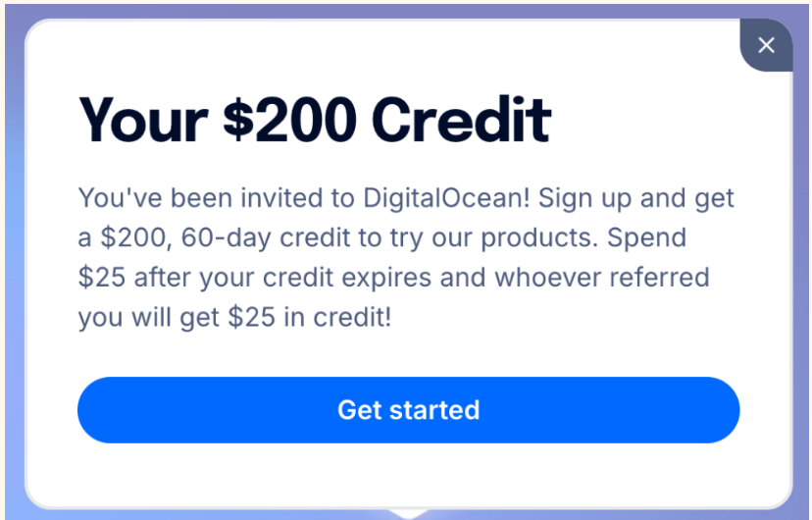Click the purple background outside the popup
812x520 pixels.
coord(12,294)
